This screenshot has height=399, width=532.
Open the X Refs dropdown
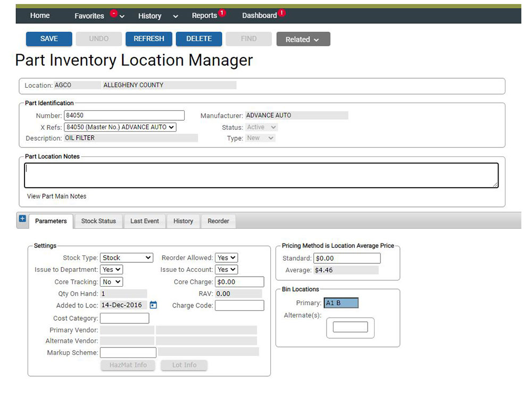(120, 127)
